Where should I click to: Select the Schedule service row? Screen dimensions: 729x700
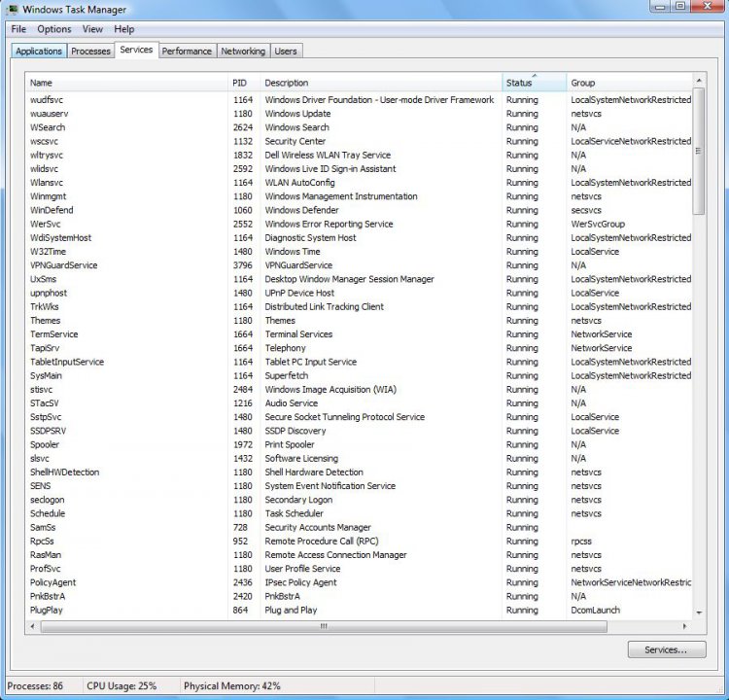point(359,513)
